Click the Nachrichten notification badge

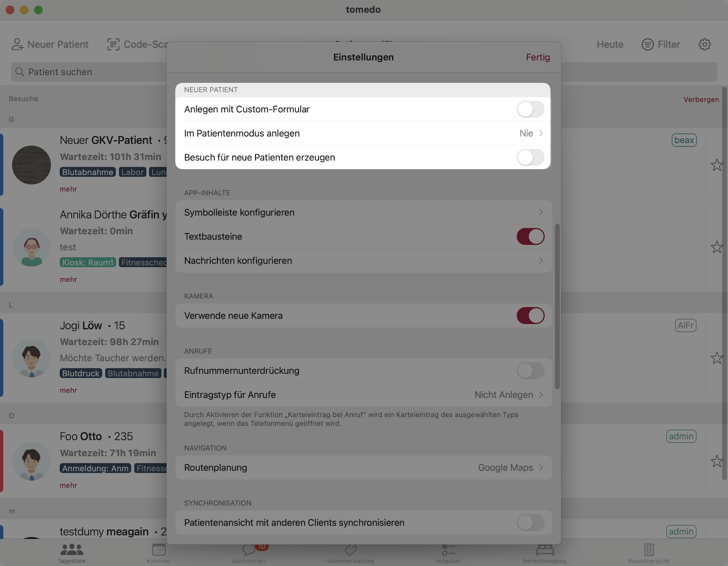262,547
